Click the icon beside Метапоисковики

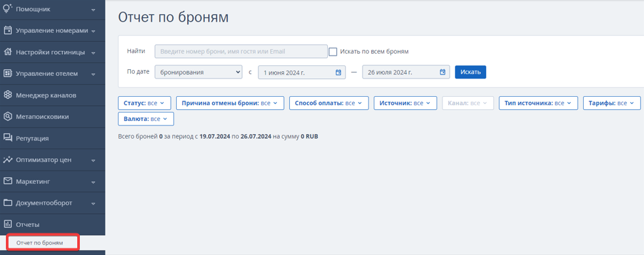pos(7,116)
